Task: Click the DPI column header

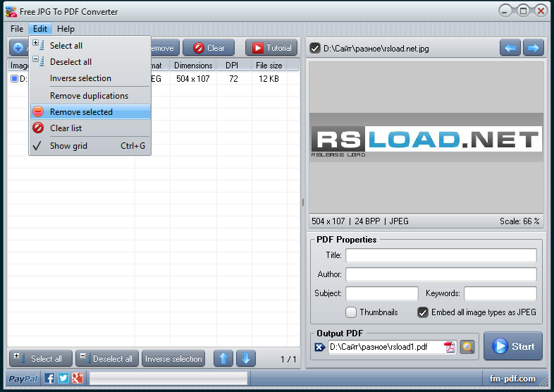Action: (233, 66)
